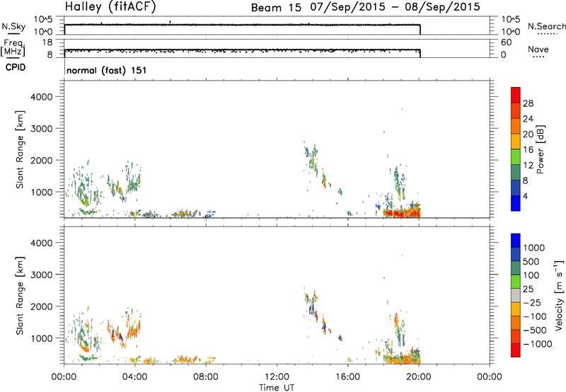Screen dimensions: 566x392
Task: Click the '16:00' time axis tick label
Action: click(x=347, y=377)
